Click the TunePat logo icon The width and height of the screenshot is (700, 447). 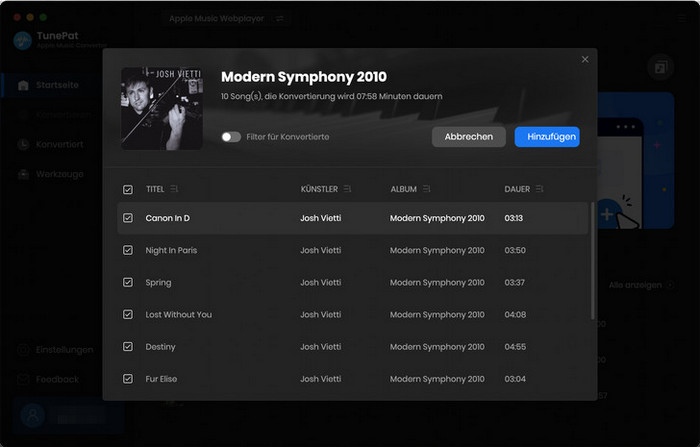pyautogui.click(x=22, y=41)
